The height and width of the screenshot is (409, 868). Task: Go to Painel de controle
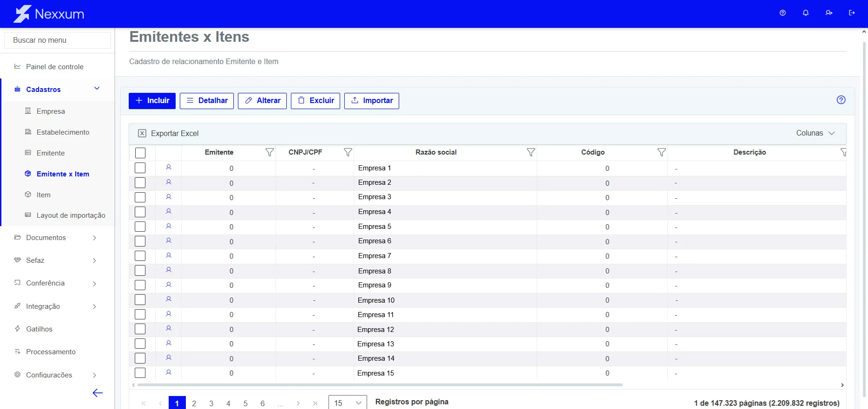point(55,67)
